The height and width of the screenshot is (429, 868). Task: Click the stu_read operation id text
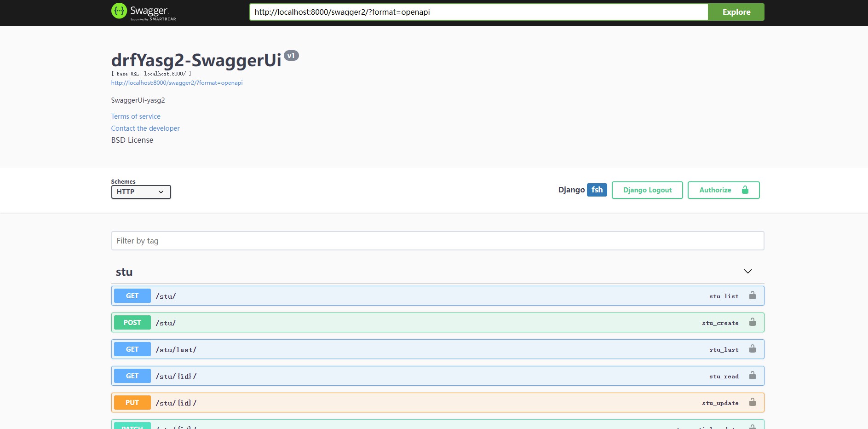724,377
